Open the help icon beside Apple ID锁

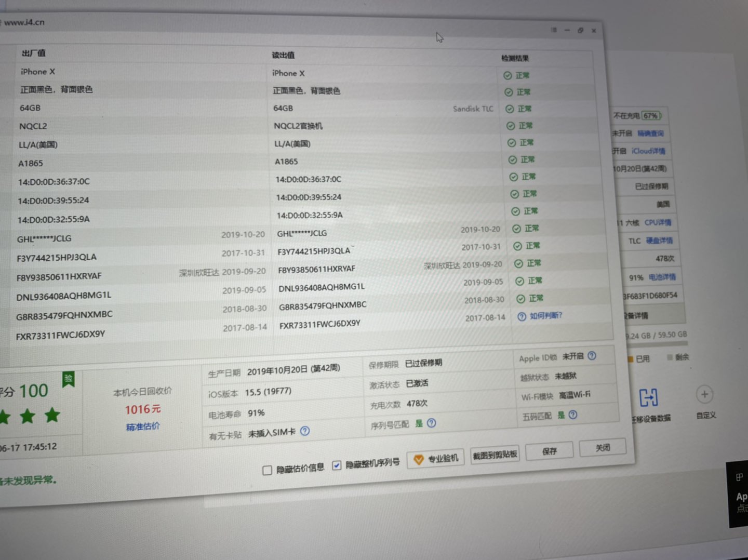click(x=592, y=356)
